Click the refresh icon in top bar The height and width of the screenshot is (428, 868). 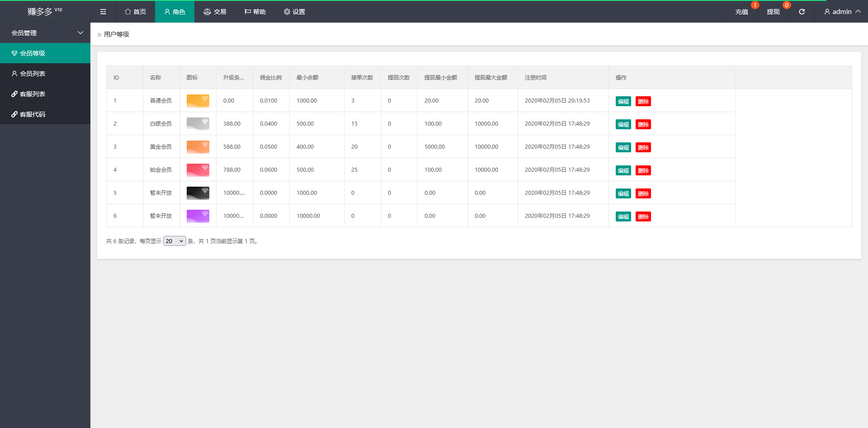coord(802,12)
